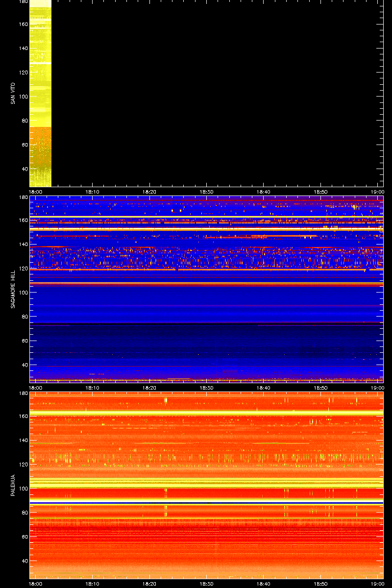Click the 80 frequency tick on Palehua axis
392x588 pixels.
coord(24,513)
